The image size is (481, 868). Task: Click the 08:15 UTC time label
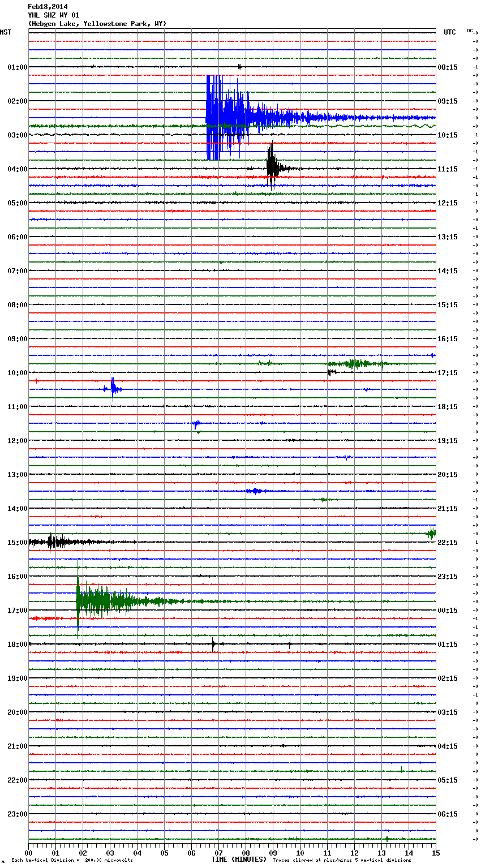(448, 67)
